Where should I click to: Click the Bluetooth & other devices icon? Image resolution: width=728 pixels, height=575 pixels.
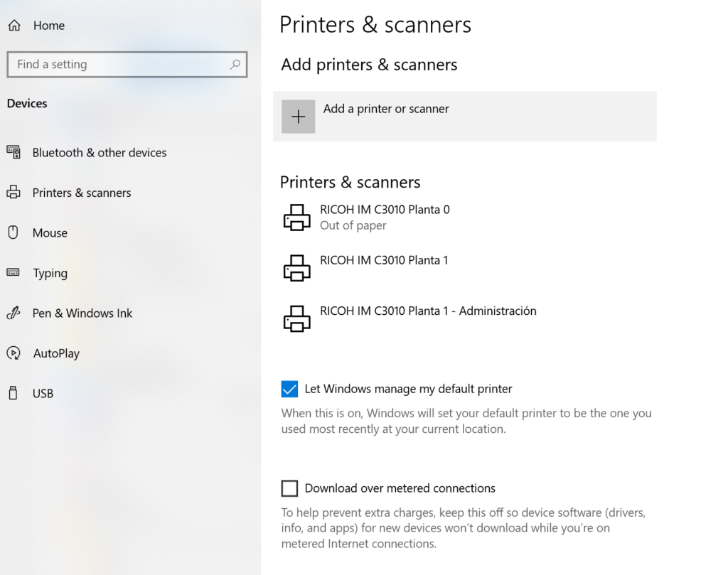pos(14,152)
